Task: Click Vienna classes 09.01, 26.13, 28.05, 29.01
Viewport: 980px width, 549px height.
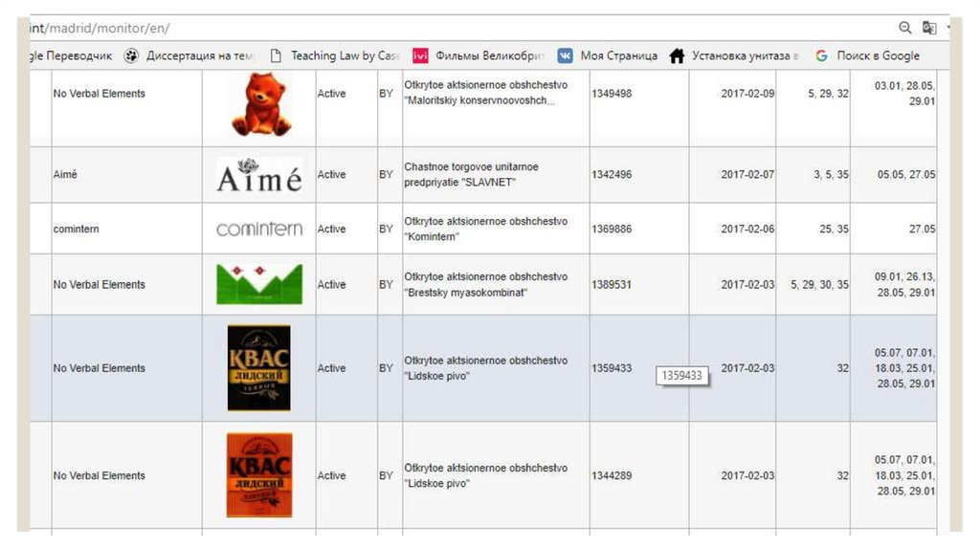Action: 904,284
